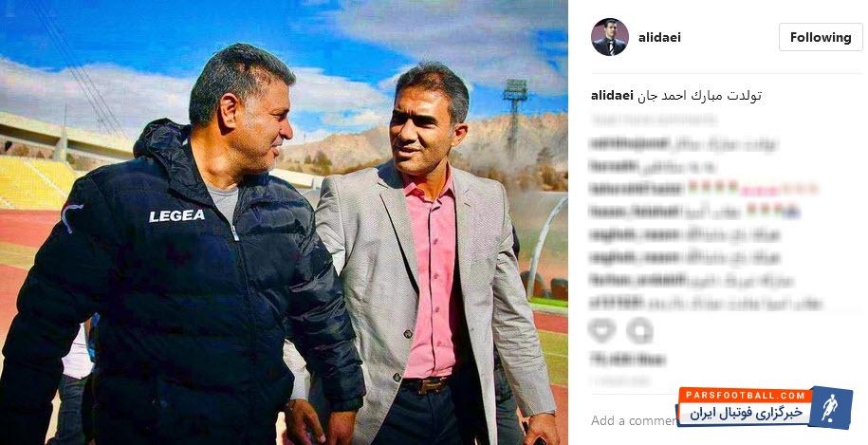
Task: Open first blurred commenter's username
Action: pos(629,144)
